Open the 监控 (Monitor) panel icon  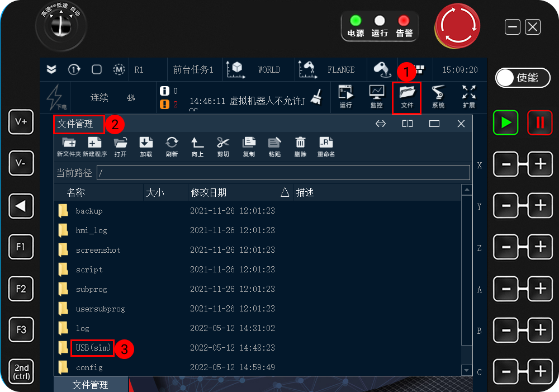click(x=376, y=96)
